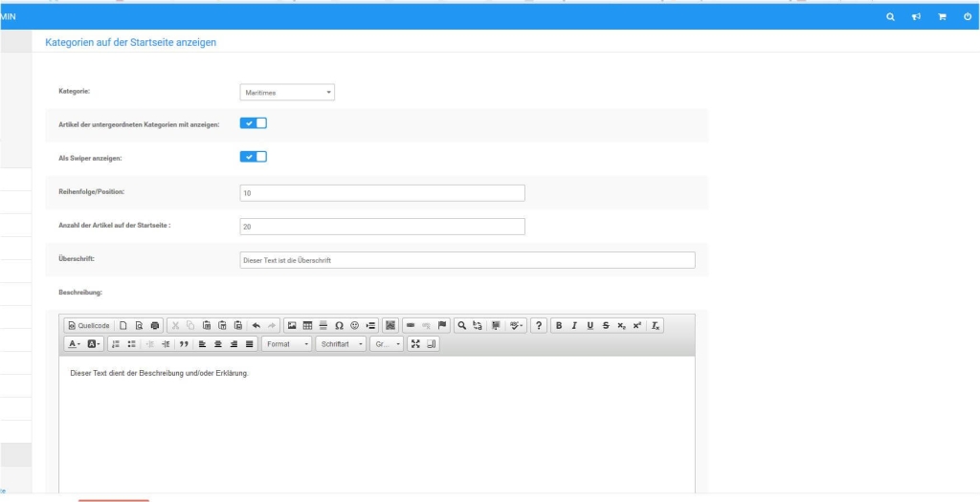Open the Kategorie dropdown showing Maritimes
980x502 pixels.
point(287,93)
